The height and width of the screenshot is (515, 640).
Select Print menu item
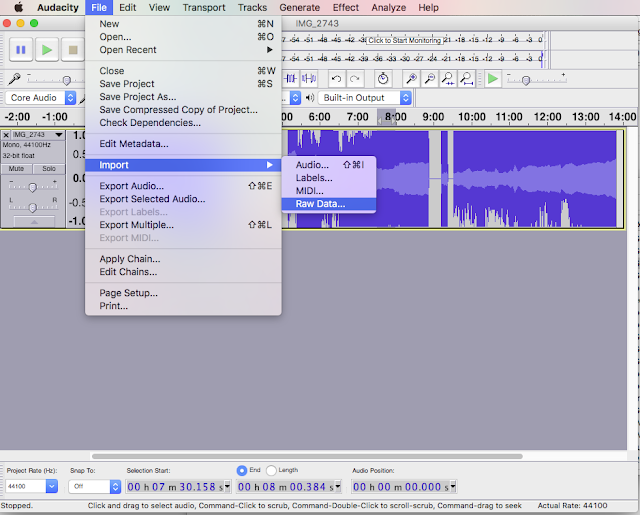click(183, 306)
